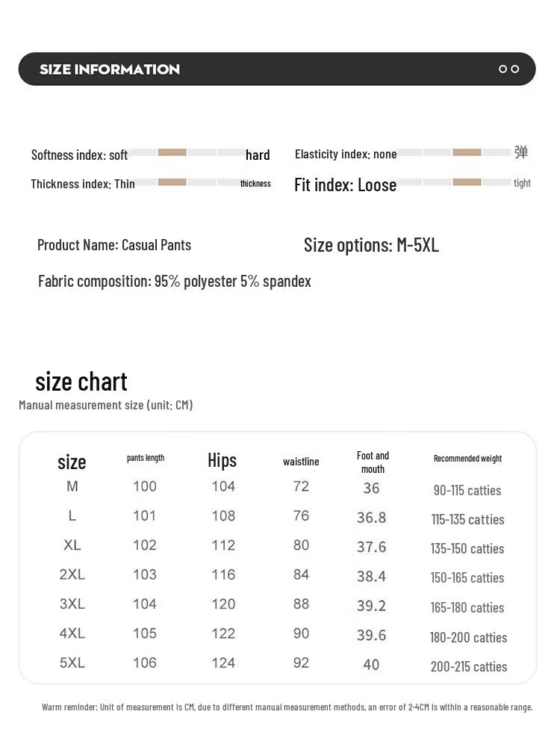Click the SIZE INFORMATION header title
The image size is (560, 747).
110,69
